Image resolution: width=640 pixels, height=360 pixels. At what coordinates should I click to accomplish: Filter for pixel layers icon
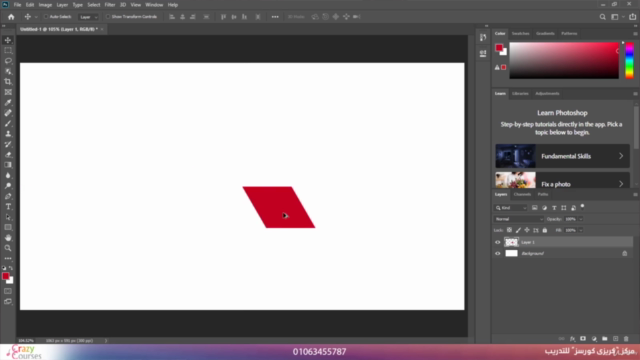(x=535, y=208)
